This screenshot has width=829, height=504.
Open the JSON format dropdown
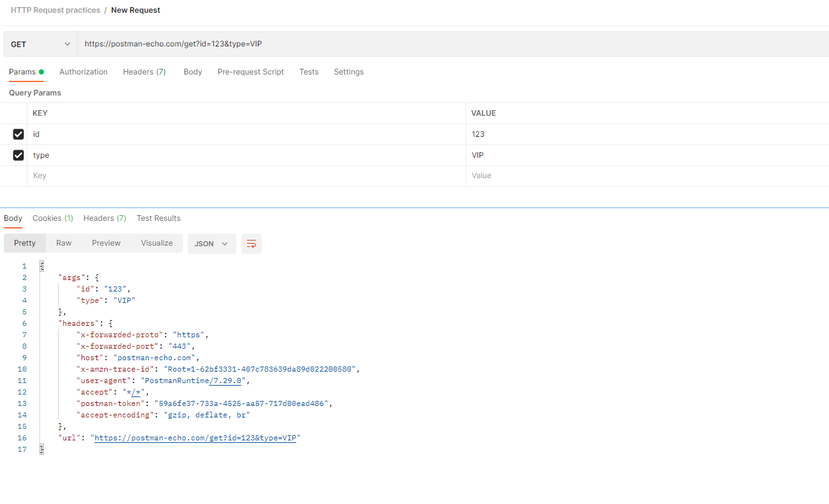pos(211,244)
